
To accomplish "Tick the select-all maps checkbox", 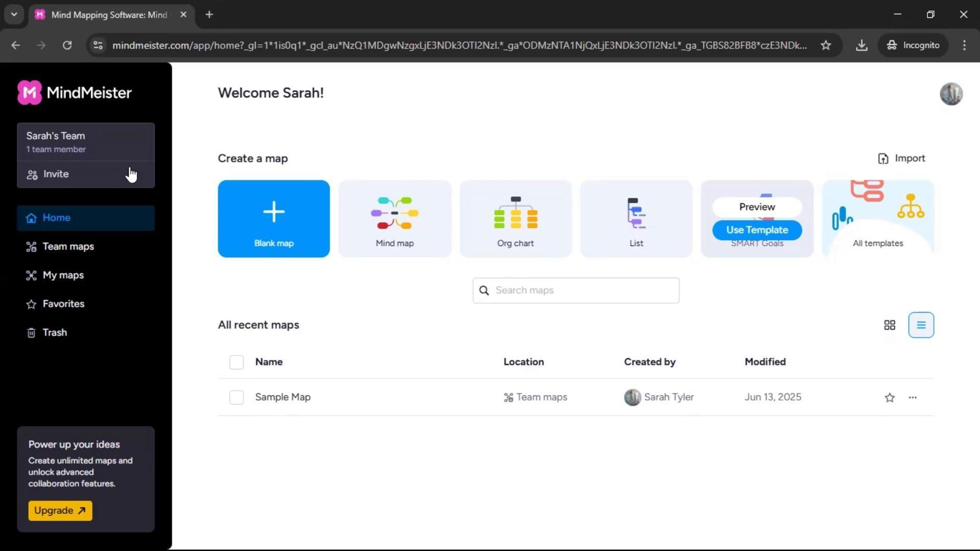I will [x=236, y=362].
